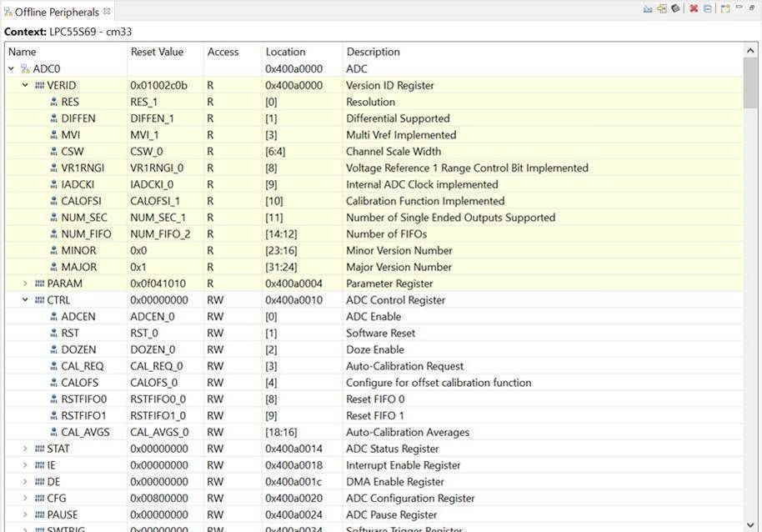
Task: Click the RES bitfield icon
Action: tap(53, 102)
